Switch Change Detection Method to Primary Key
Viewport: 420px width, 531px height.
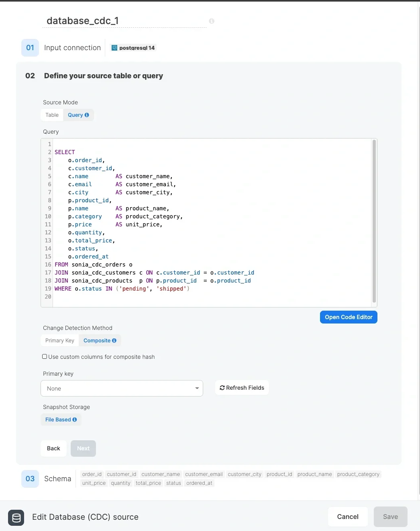(59, 340)
